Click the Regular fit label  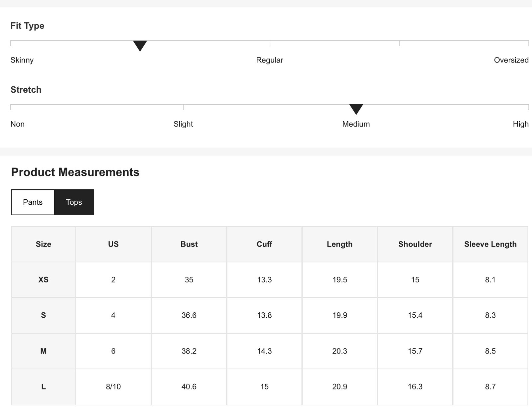270,60
